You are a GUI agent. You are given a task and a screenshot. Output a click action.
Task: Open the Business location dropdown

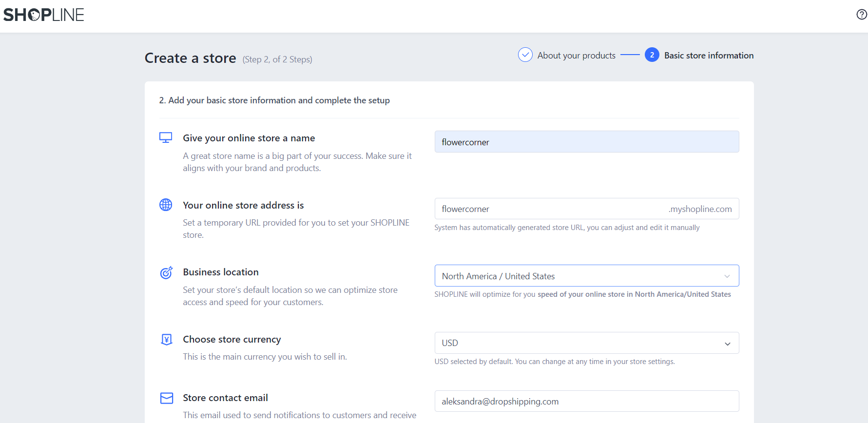pos(587,276)
